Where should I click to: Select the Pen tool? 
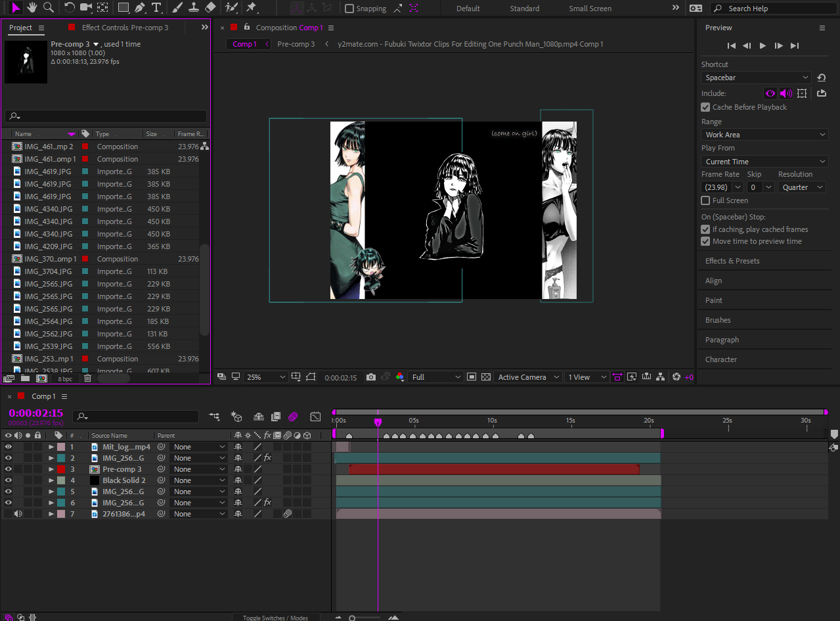pos(140,8)
